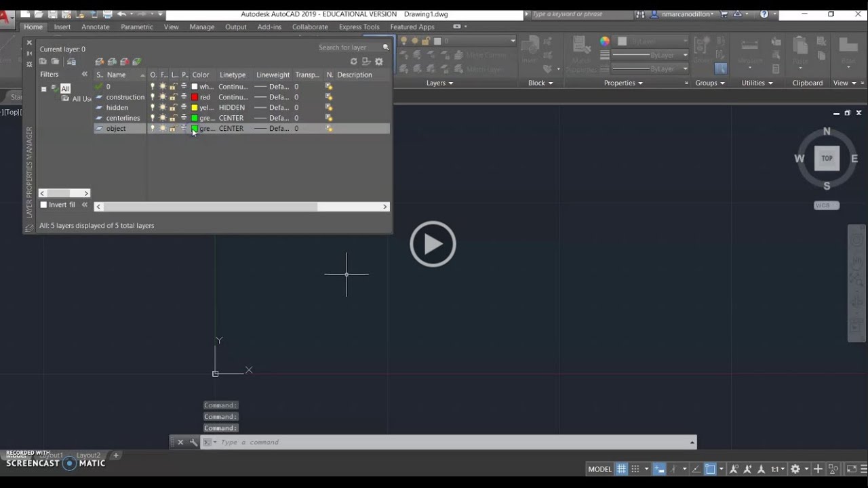Click the New Property Filter icon
868x488 pixels.
tap(43, 62)
